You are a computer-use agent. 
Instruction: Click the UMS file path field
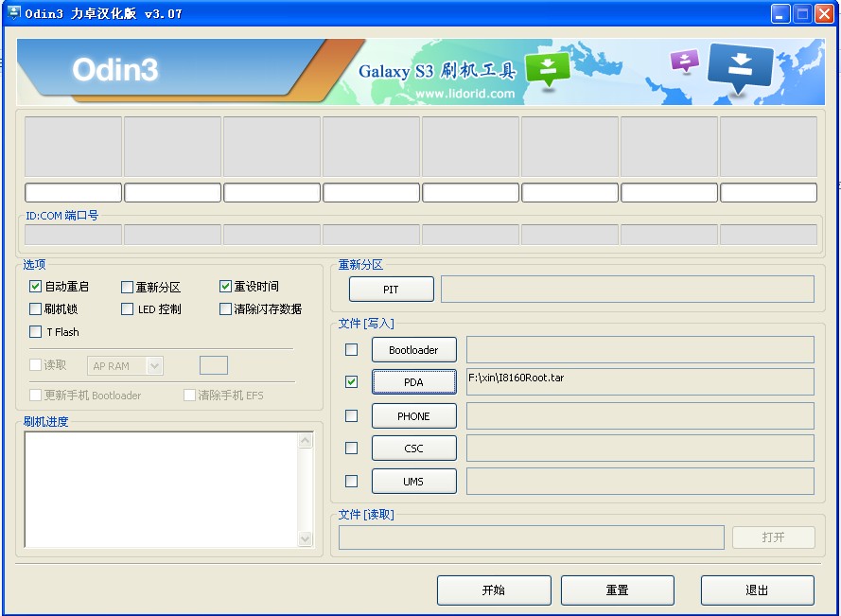tap(640, 482)
